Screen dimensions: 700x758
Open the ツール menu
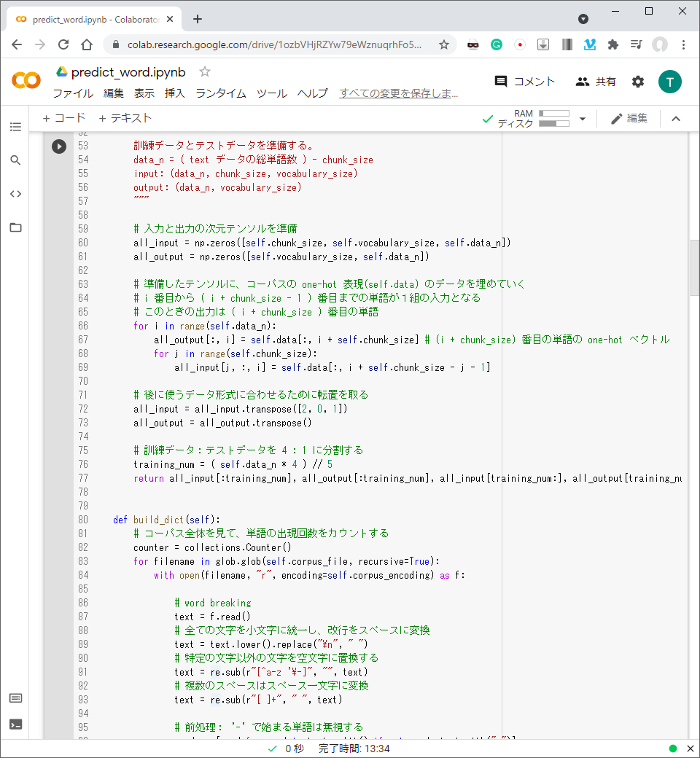click(272, 93)
